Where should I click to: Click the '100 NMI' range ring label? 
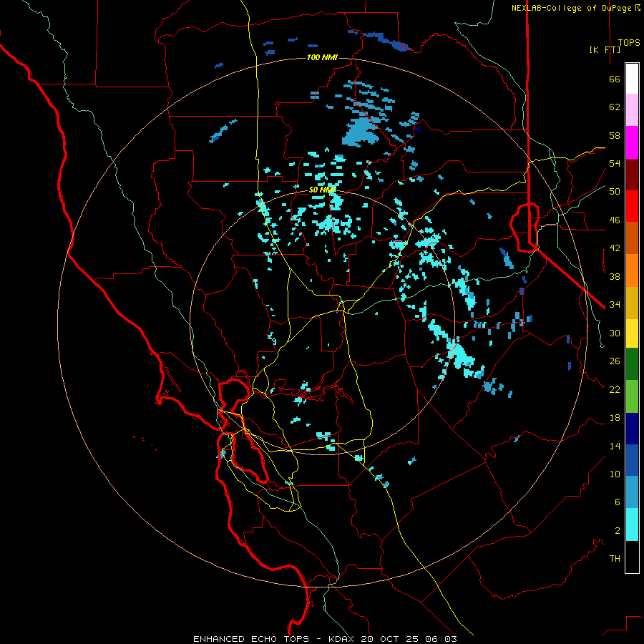(x=322, y=57)
